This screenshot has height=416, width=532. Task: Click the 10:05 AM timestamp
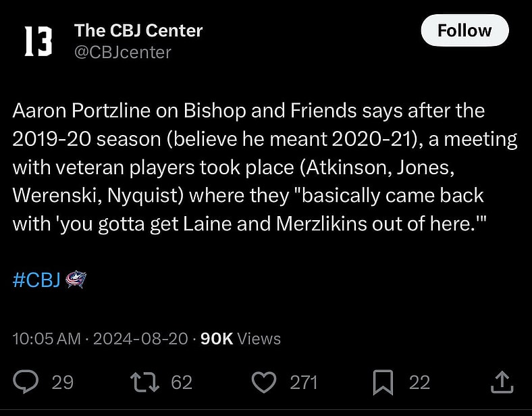(47, 338)
